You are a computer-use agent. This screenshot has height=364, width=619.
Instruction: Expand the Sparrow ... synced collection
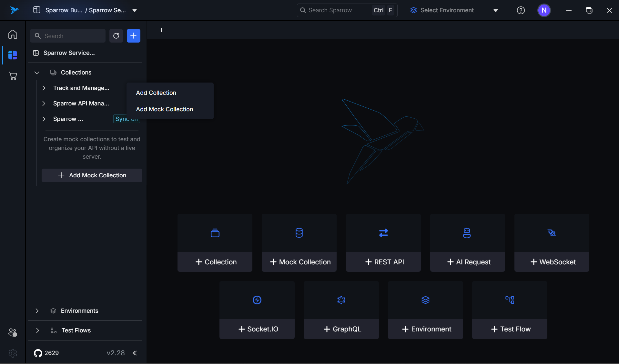tap(44, 119)
